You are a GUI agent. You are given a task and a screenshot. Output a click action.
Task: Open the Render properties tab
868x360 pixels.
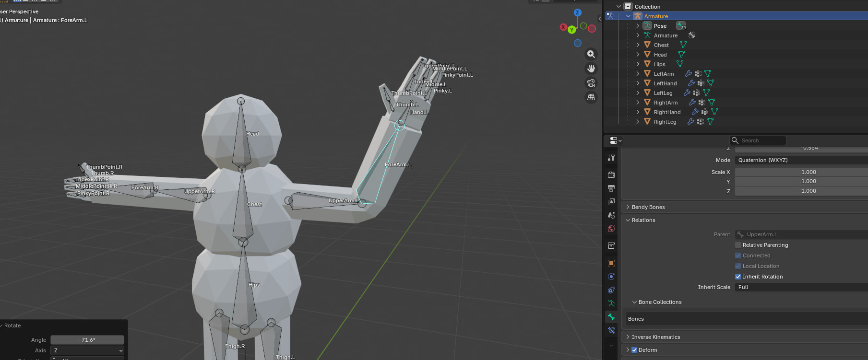[x=611, y=175]
